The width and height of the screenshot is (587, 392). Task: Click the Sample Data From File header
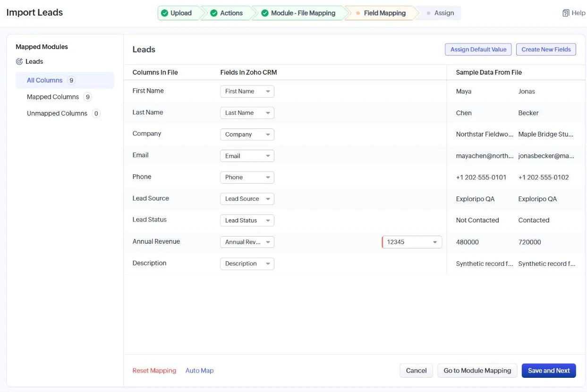pyautogui.click(x=489, y=72)
